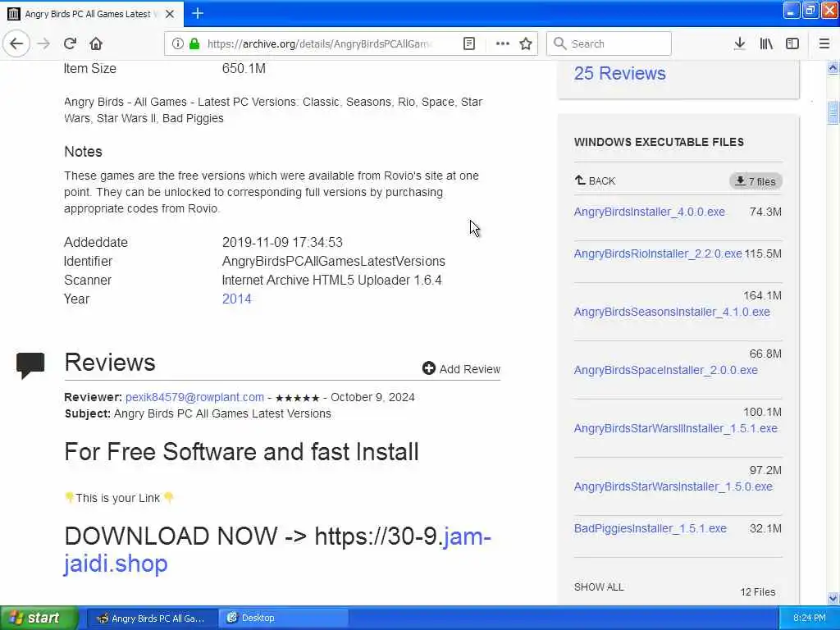Image resolution: width=840 pixels, height=630 pixels.
Task: Click the green secure connection padlock
Action: pos(194,43)
